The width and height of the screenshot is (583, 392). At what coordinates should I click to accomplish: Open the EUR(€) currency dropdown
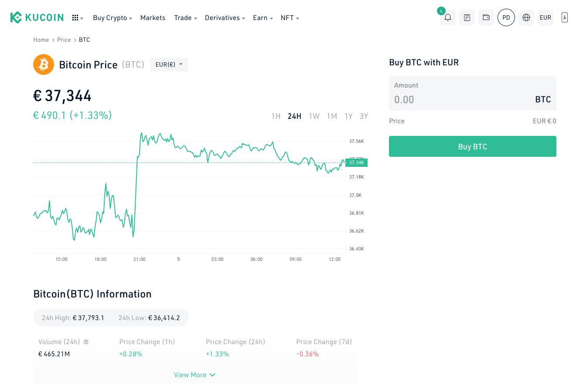point(169,64)
